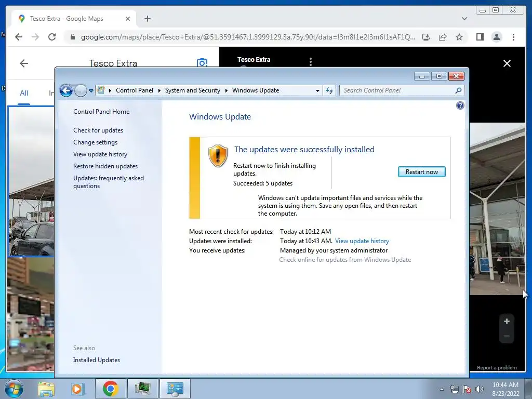Bookmark this page with star icon
The height and width of the screenshot is (399, 532).
tap(459, 37)
